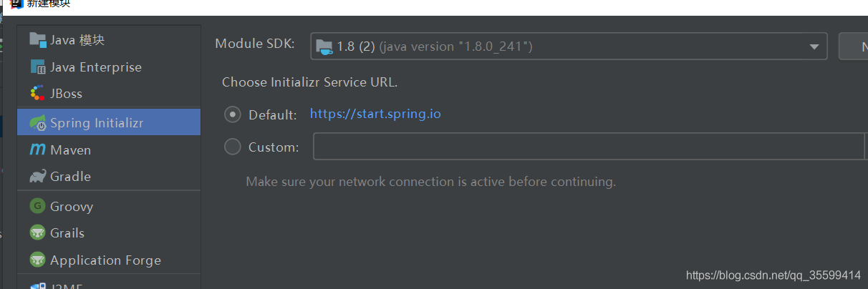Click the Groovy green G icon
Screen dimensions: 868x289
(37, 206)
